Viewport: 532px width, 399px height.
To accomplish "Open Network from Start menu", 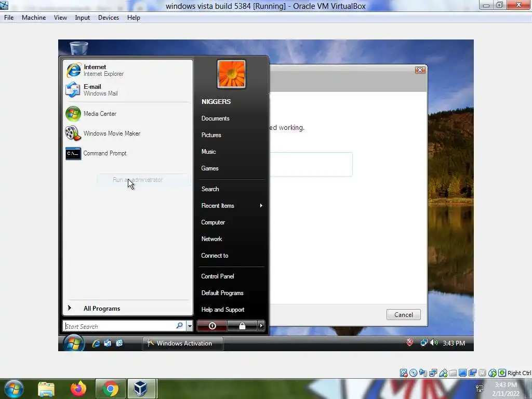I will (x=211, y=239).
